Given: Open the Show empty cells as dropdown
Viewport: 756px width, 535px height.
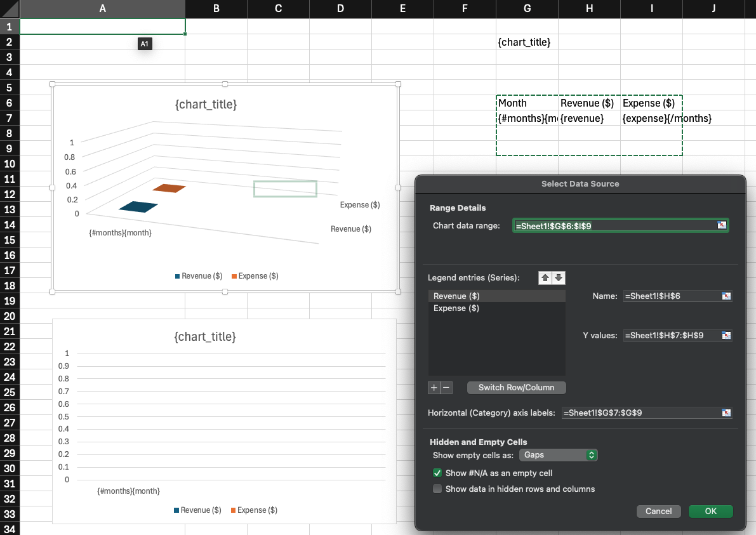Looking at the screenshot, I should [x=558, y=455].
